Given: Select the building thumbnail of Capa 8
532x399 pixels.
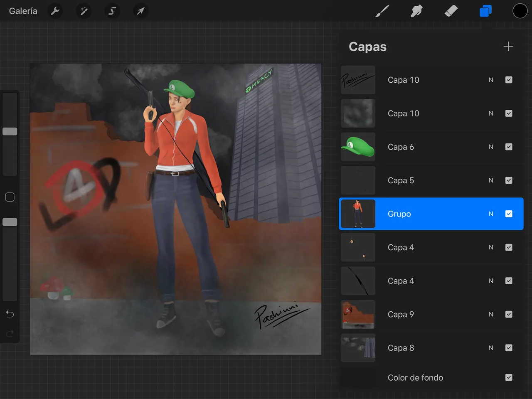Looking at the screenshot, I should pos(358,348).
